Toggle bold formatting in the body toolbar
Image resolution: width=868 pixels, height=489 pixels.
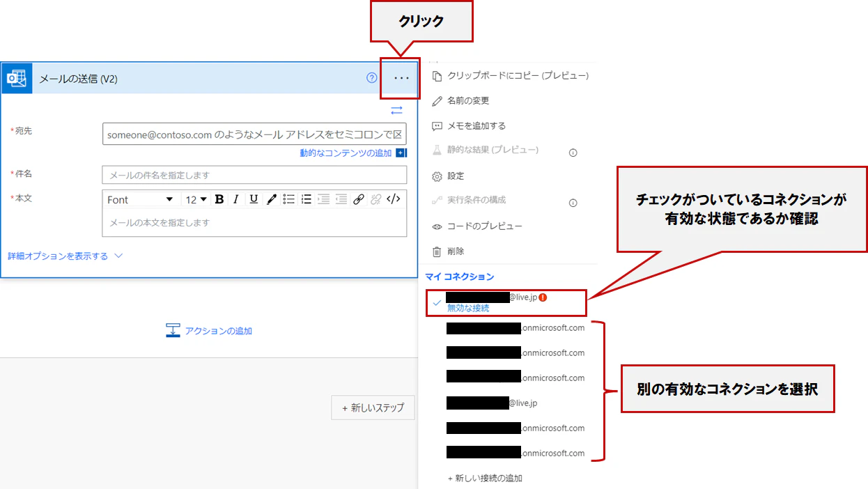[x=219, y=199]
